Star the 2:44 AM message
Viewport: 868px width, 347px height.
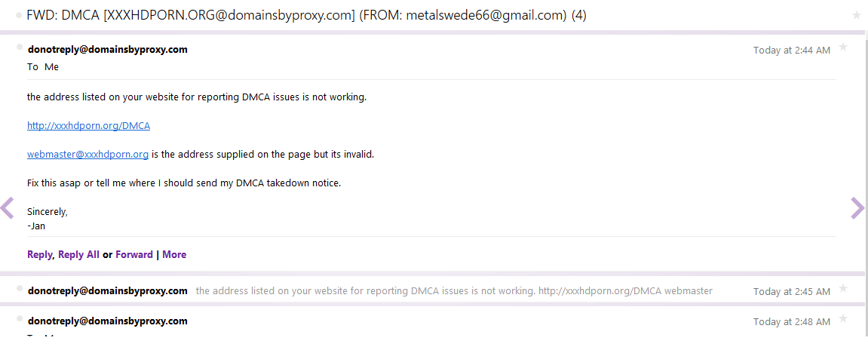pos(843,48)
